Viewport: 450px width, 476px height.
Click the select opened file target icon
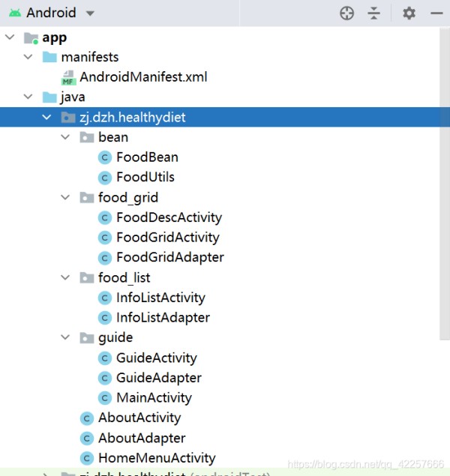pos(346,13)
